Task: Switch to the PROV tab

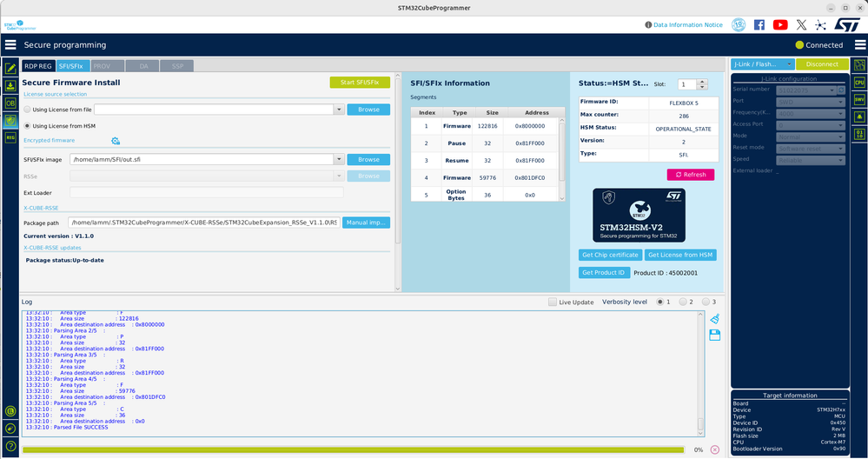Action: tap(107, 66)
